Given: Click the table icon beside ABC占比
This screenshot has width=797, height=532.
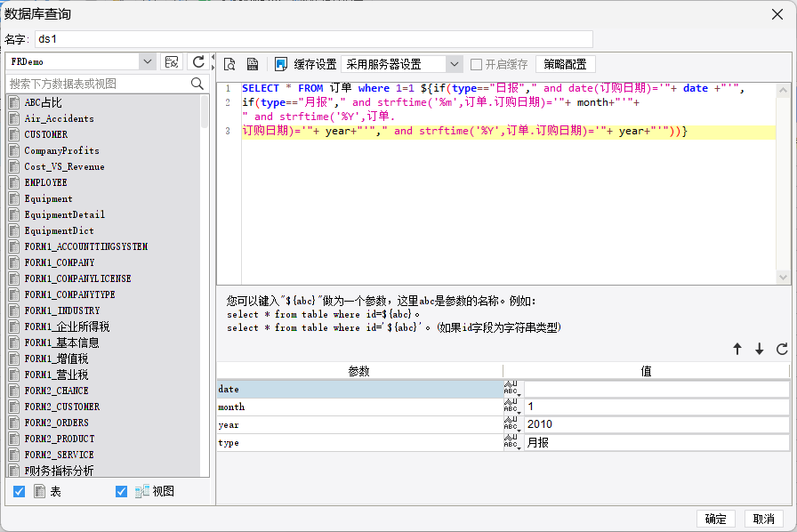Looking at the screenshot, I should coord(14,102).
